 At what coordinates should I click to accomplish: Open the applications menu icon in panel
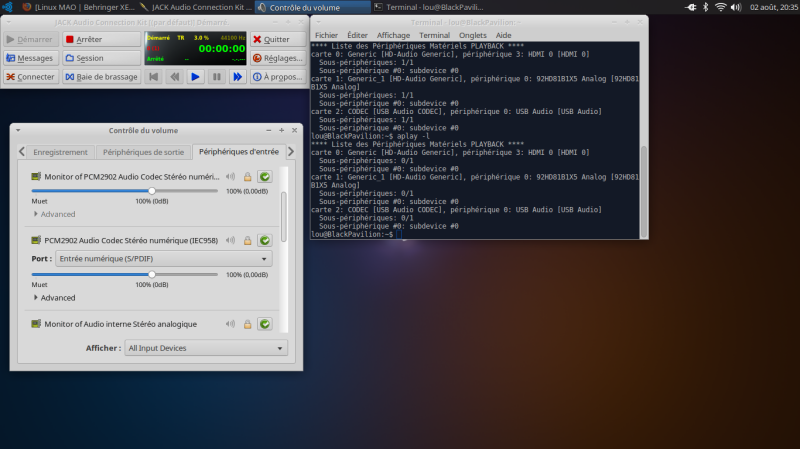pos(7,7)
